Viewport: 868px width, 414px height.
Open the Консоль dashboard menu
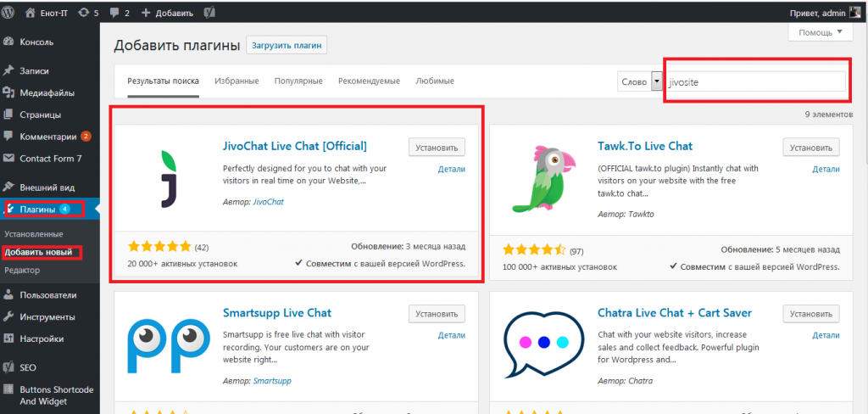pos(36,42)
